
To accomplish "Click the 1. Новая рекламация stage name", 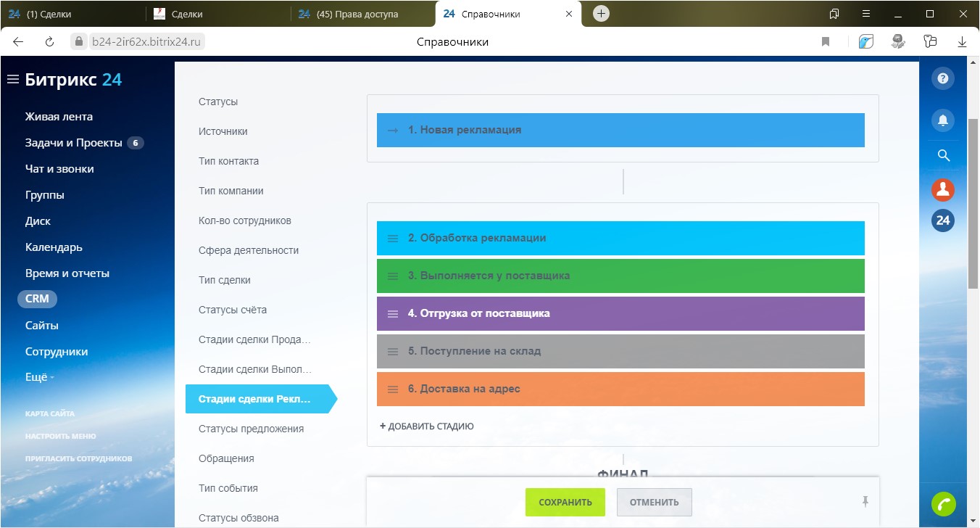I will [x=465, y=130].
